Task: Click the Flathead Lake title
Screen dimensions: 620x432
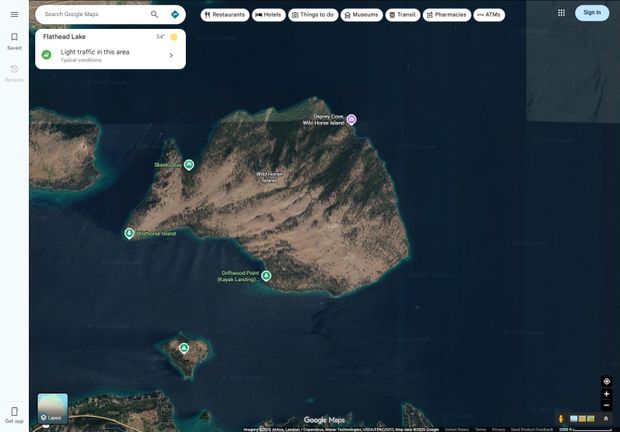Action: (64, 36)
